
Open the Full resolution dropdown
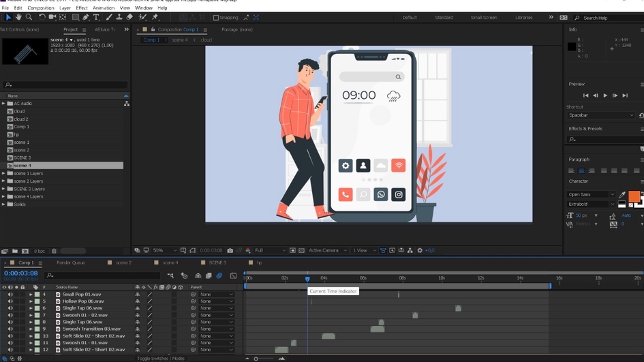270,250
